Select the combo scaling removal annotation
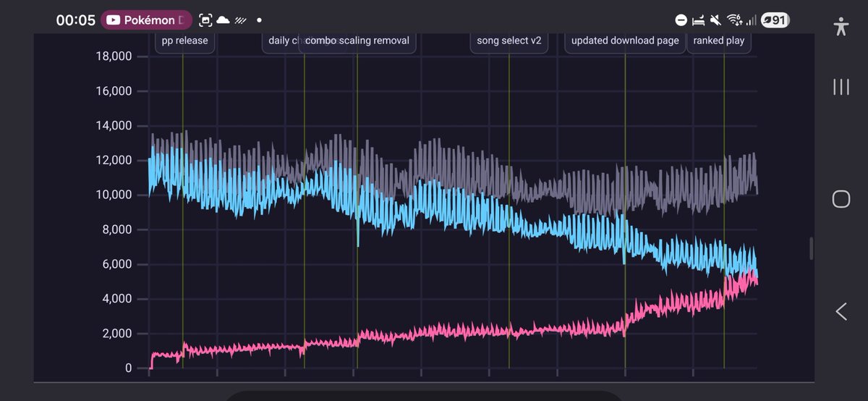The width and height of the screenshot is (868, 401). [x=357, y=41]
